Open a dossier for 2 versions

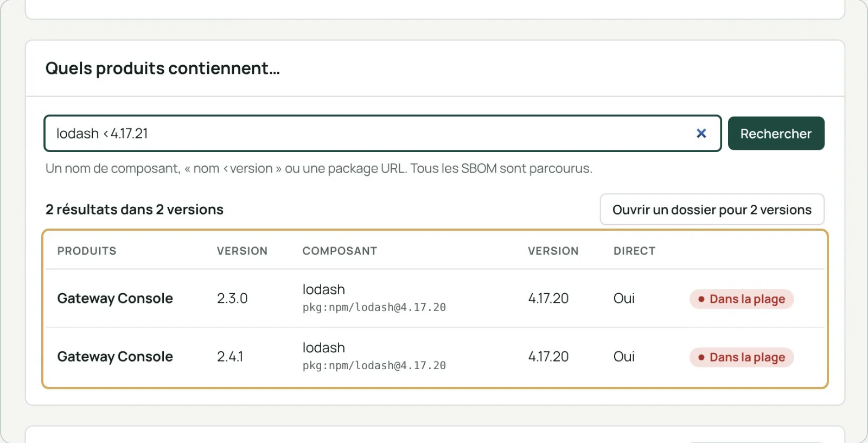[712, 210]
